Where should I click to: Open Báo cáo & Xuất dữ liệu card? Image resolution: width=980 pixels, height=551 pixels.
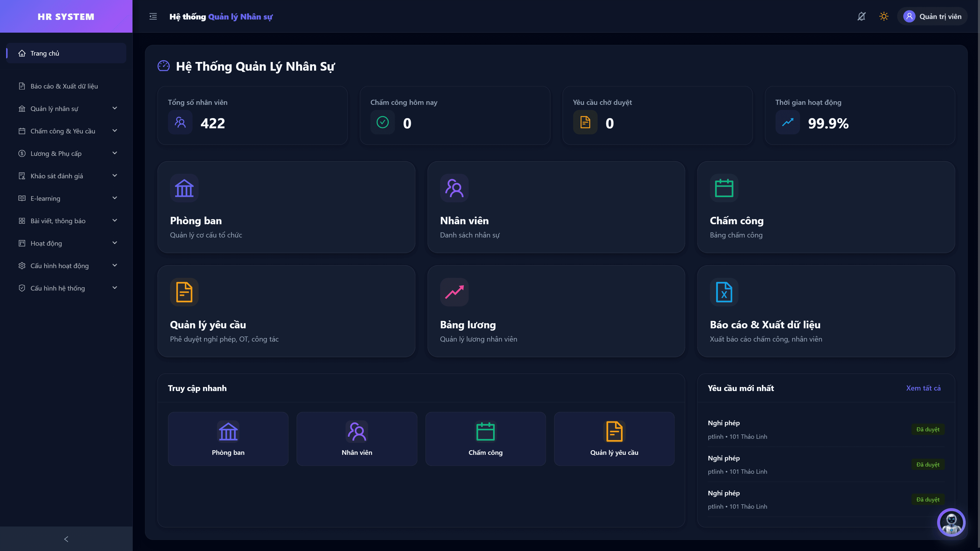(826, 311)
